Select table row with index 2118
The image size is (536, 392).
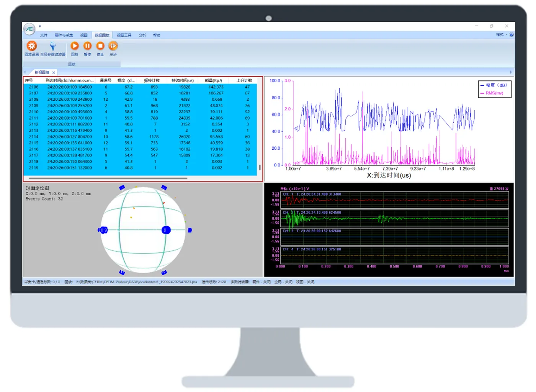pyautogui.click(x=141, y=162)
